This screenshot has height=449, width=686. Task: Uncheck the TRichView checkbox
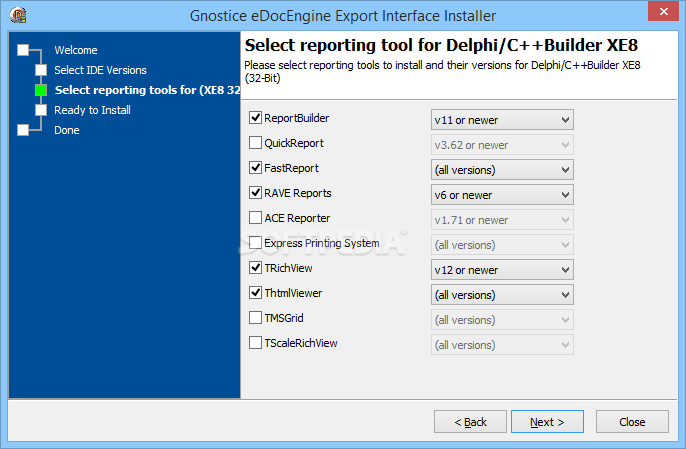(x=255, y=267)
